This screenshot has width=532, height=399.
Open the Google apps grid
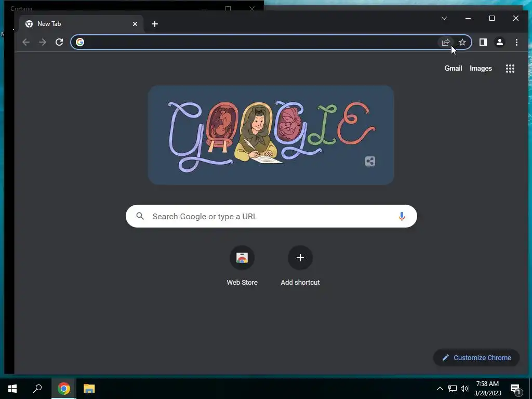510,69
